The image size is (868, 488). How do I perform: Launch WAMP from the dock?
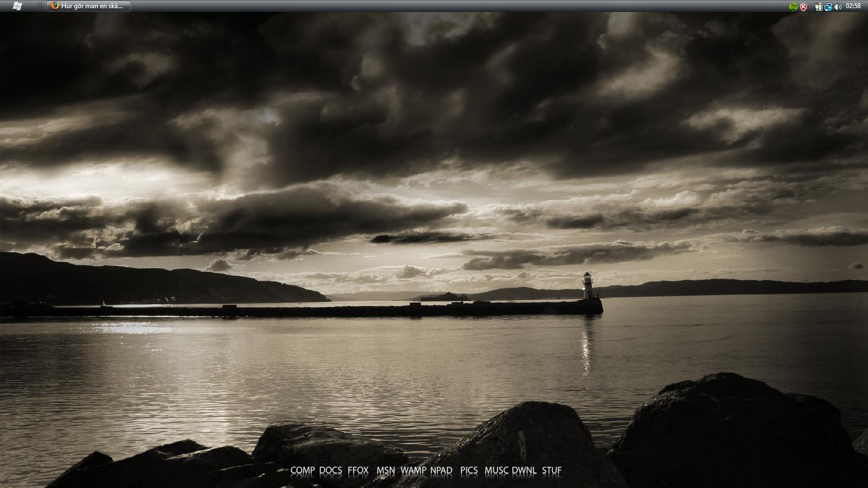coord(413,470)
